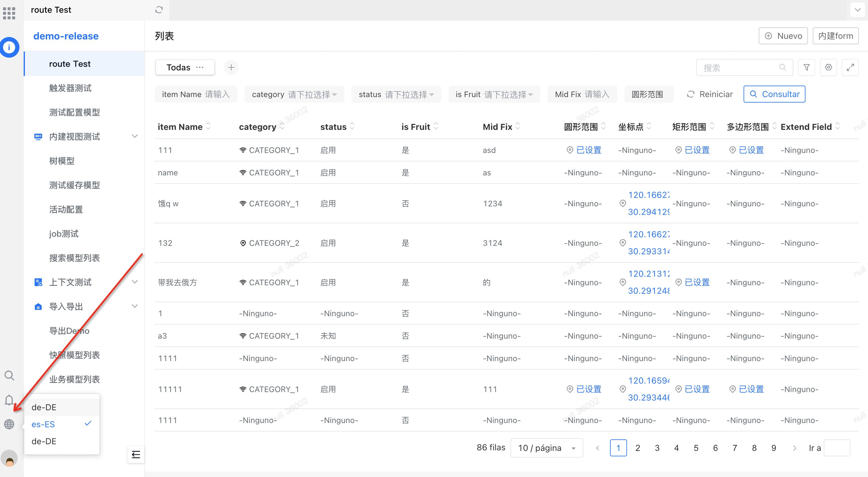Refresh the route Test tab
The image size is (868, 477).
click(159, 10)
